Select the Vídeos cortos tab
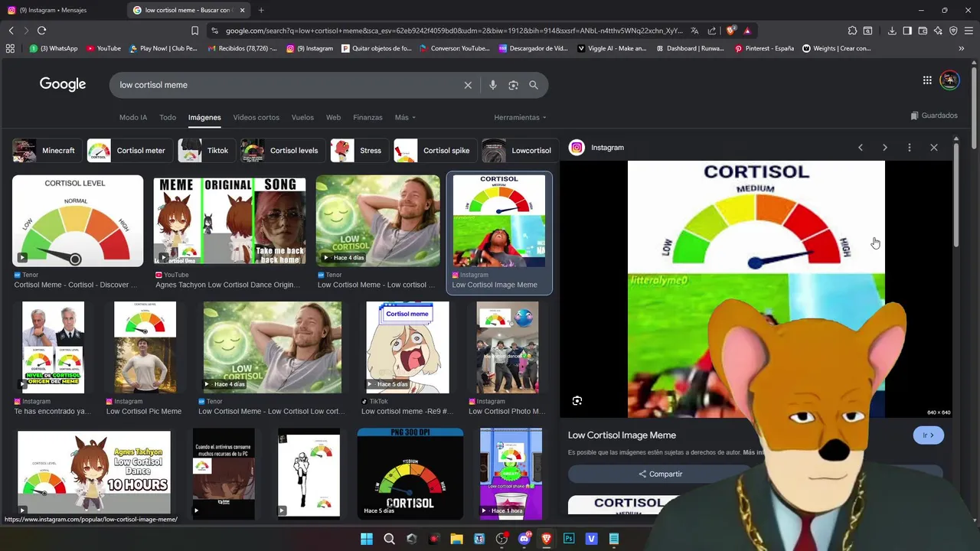980x551 pixels. click(256, 117)
